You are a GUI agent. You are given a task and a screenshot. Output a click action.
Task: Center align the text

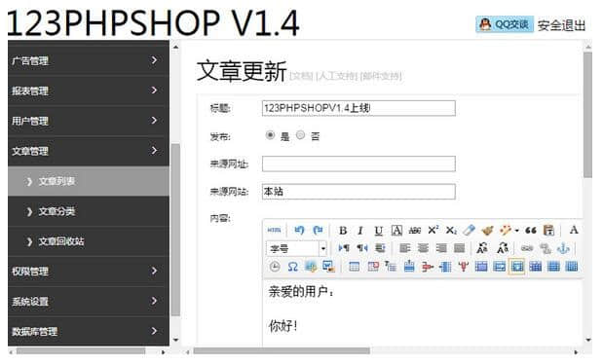(423, 248)
